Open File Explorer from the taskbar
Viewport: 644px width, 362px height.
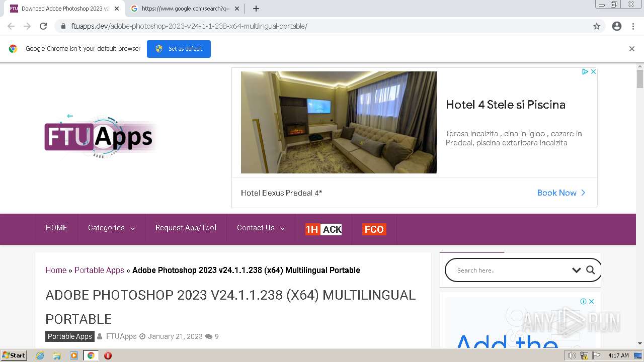coord(57,355)
